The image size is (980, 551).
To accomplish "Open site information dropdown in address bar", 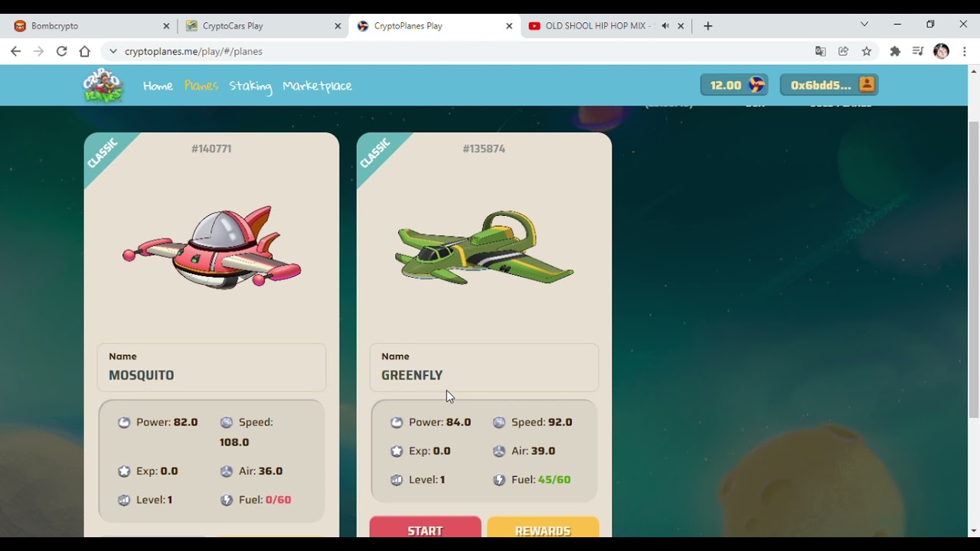I will tap(113, 51).
